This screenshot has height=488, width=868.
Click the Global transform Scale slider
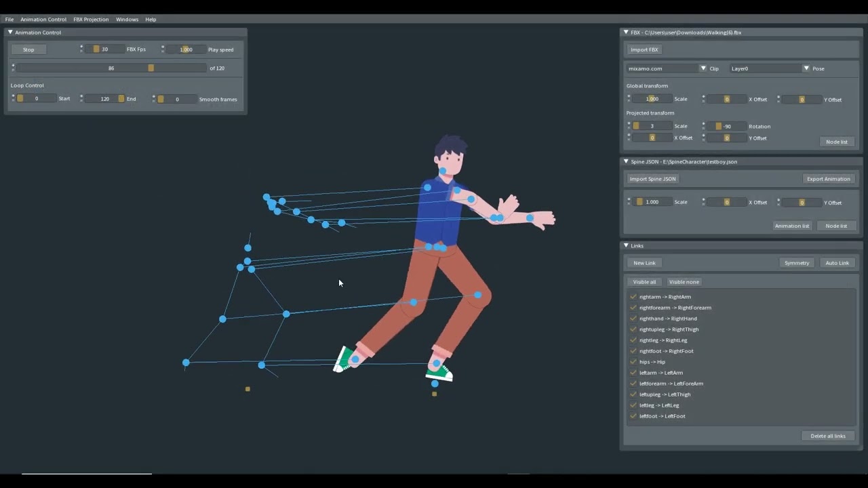652,99
